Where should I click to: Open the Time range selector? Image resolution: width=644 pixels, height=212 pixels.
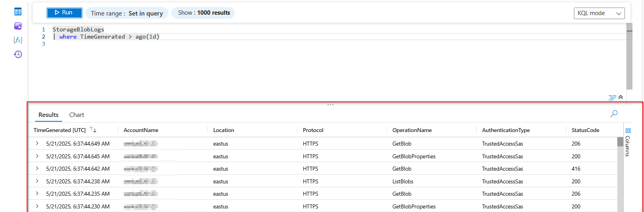[127, 13]
